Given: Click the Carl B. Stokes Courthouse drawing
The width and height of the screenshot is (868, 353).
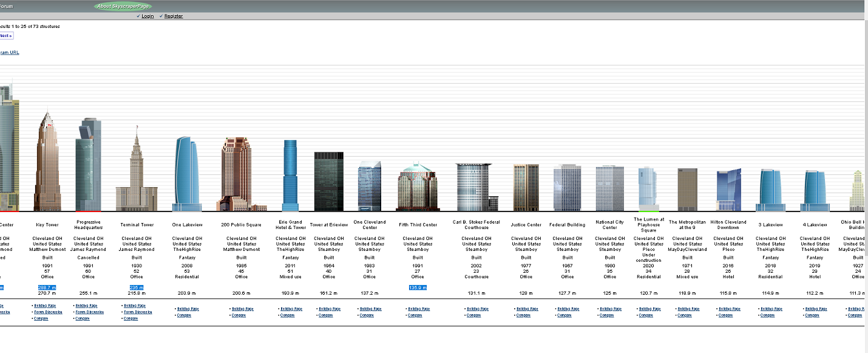Looking at the screenshot, I should tap(476, 187).
